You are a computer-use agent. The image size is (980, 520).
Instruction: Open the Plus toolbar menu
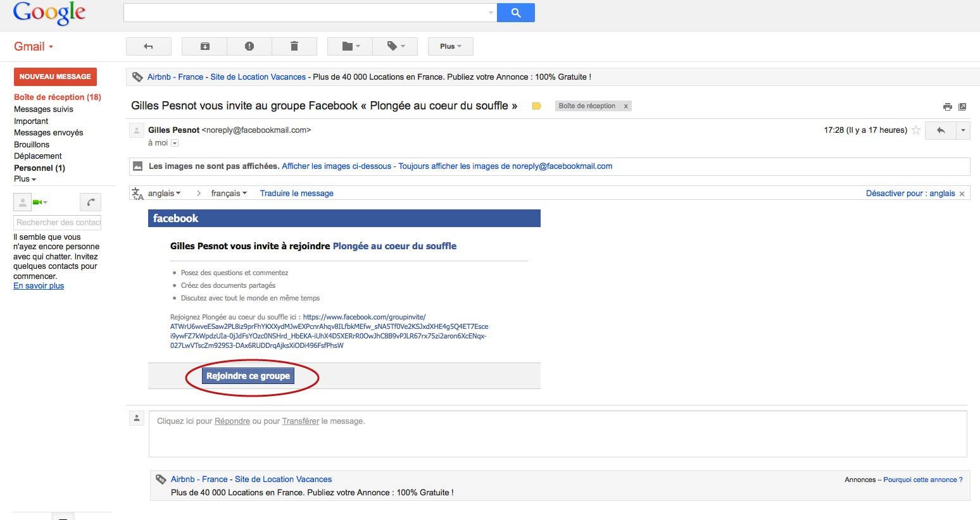pos(450,46)
